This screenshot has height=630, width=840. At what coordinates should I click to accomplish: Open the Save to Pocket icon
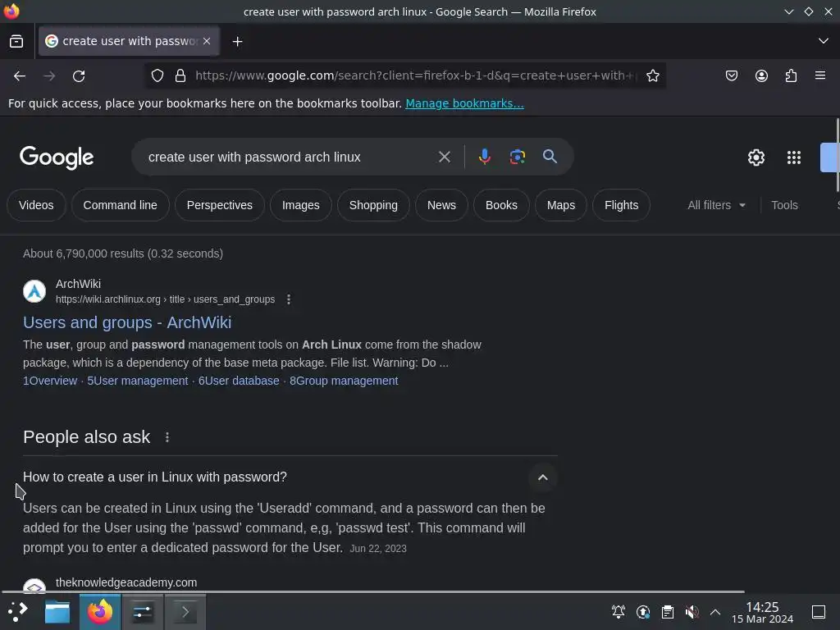click(731, 75)
